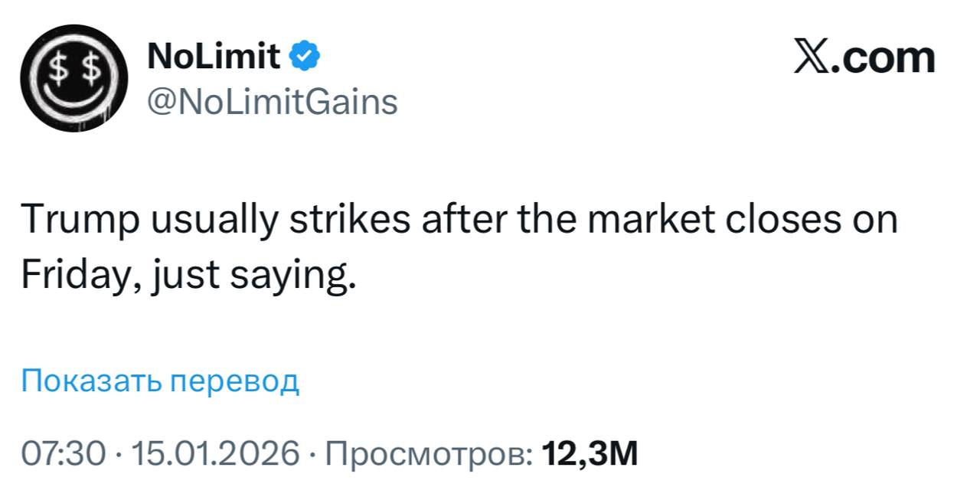This screenshot has height=500, width=980.
Task: Open the NoLimit profile avatar
Action: point(73,77)
